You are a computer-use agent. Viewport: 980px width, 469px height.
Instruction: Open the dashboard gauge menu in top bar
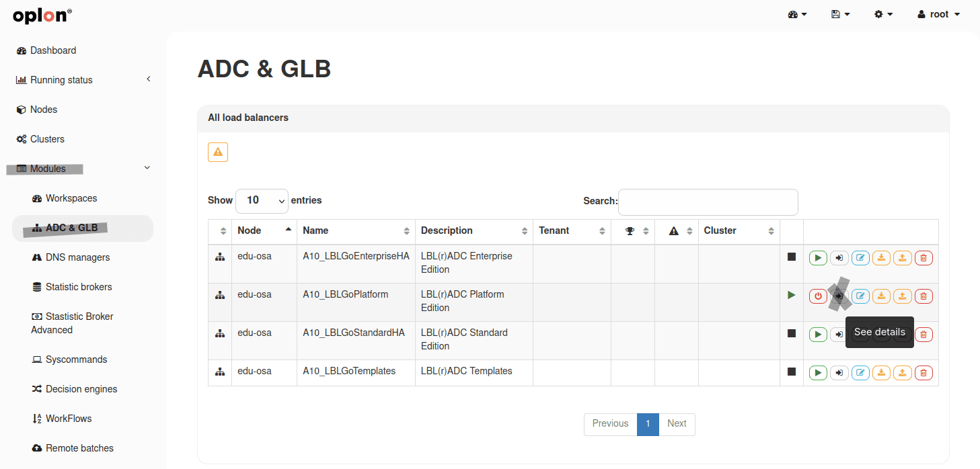[x=797, y=14]
